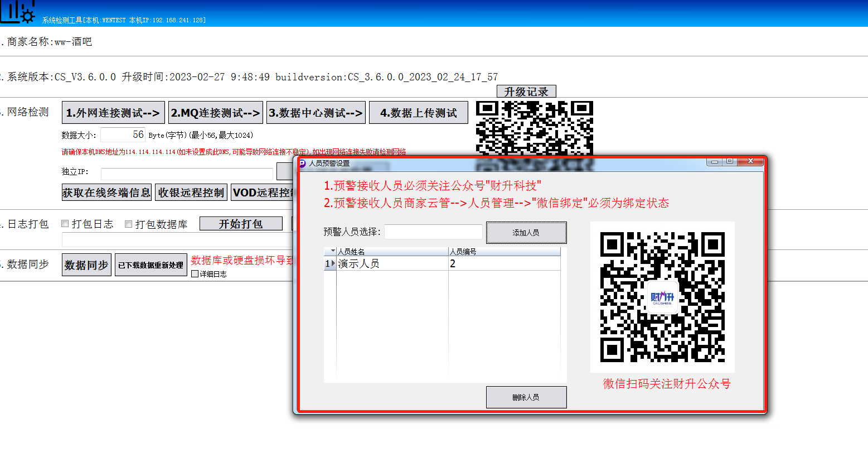Open VOD远程控制
868x452 pixels.
(262, 193)
